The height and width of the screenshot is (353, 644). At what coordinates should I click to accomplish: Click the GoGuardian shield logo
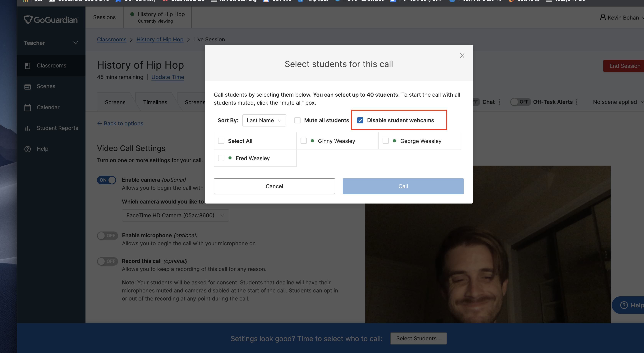tap(28, 20)
